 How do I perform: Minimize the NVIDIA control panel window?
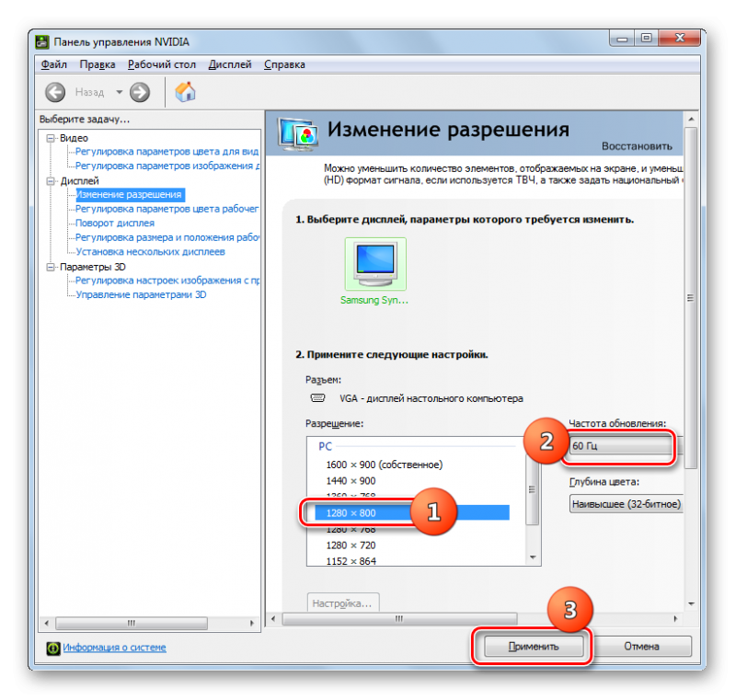[x=622, y=38]
